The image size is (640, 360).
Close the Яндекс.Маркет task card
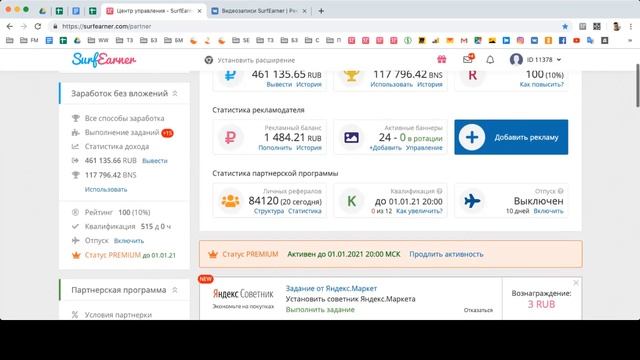[x=576, y=282]
